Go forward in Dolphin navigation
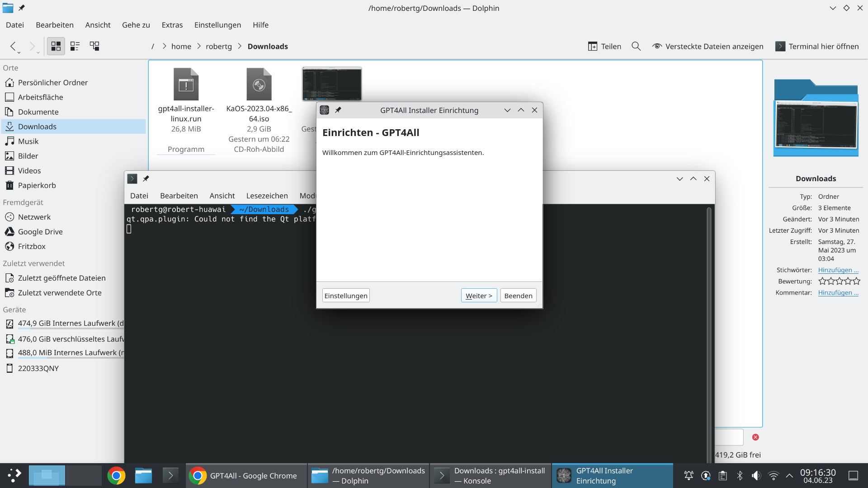868x488 pixels. click(x=32, y=46)
